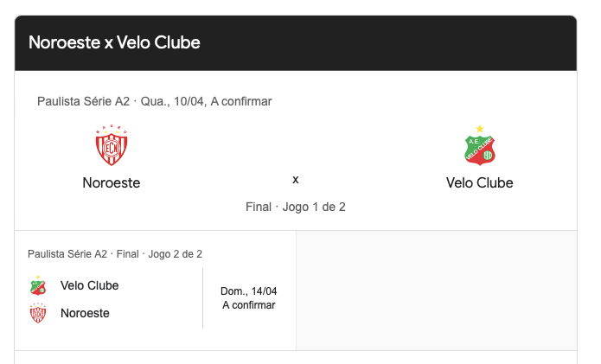Viewport: 601px width, 364px height.
Task: Click the large Velo Clube team crest
Action: pyautogui.click(x=479, y=146)
